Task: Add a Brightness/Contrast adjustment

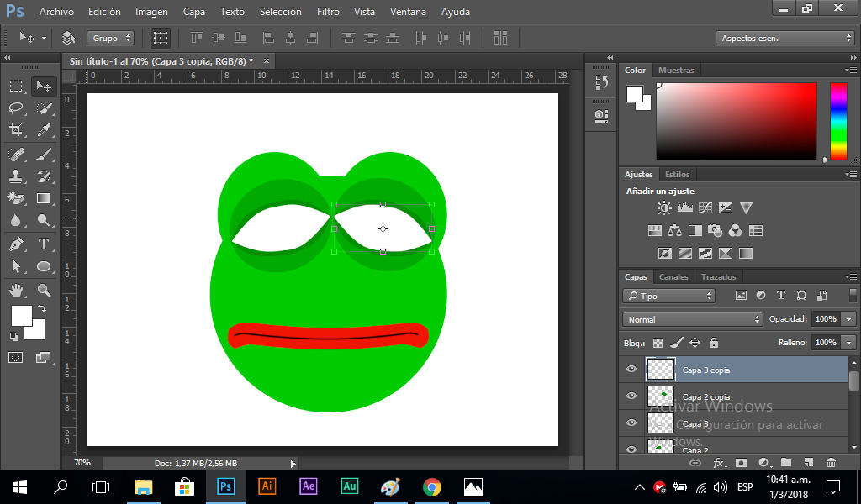Action: click(664, 207)
